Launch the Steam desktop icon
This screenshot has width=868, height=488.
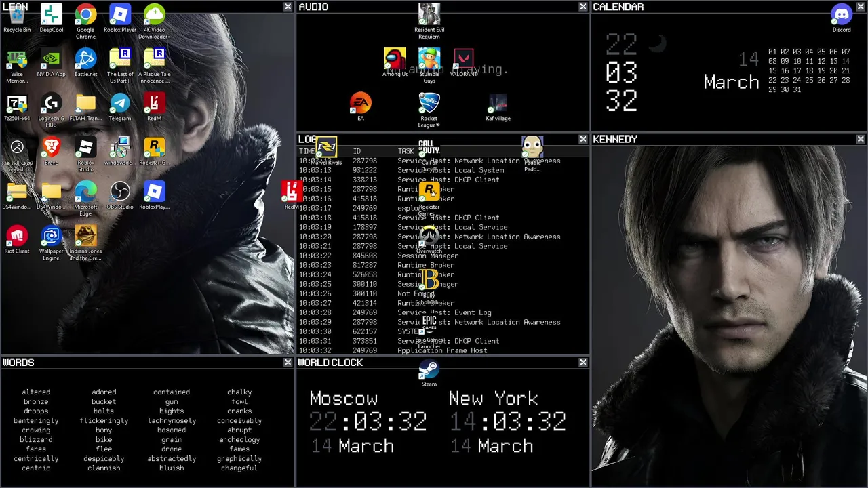(429, 373)
